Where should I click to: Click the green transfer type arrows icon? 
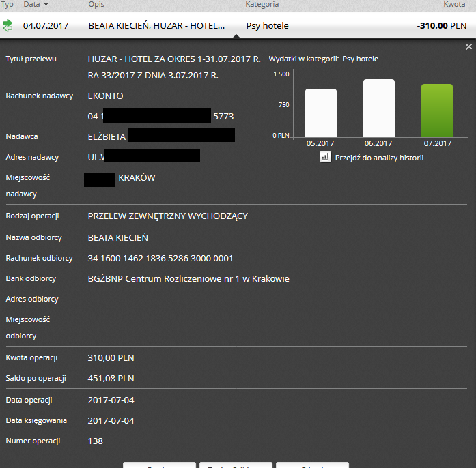8,26
